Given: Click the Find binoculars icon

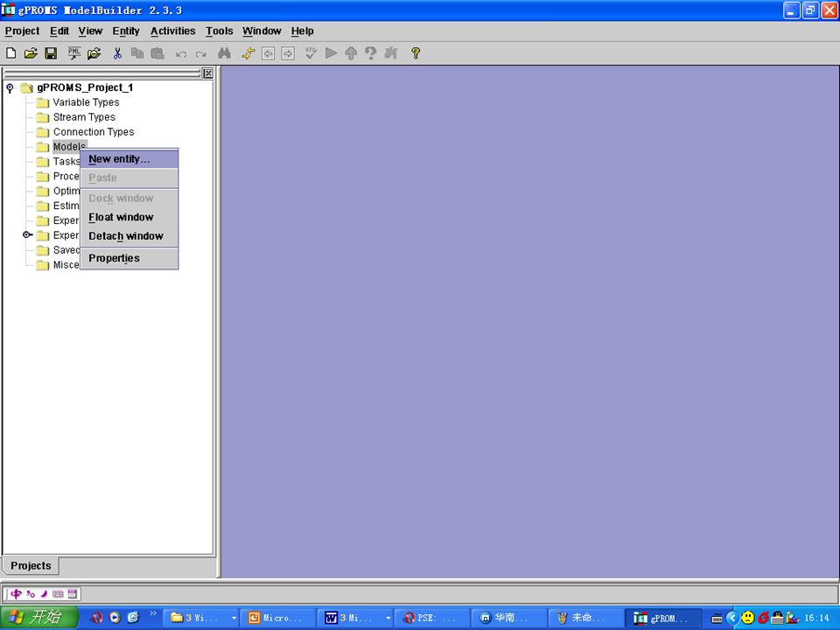Looking at the screenshot, I should pyautogui.click(x=225, y=53).
